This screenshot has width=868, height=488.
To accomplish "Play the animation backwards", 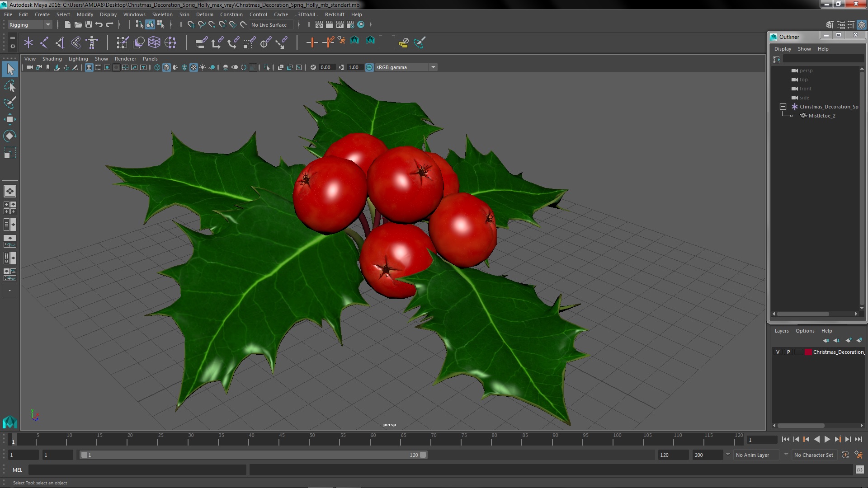I will click(816, 439).
